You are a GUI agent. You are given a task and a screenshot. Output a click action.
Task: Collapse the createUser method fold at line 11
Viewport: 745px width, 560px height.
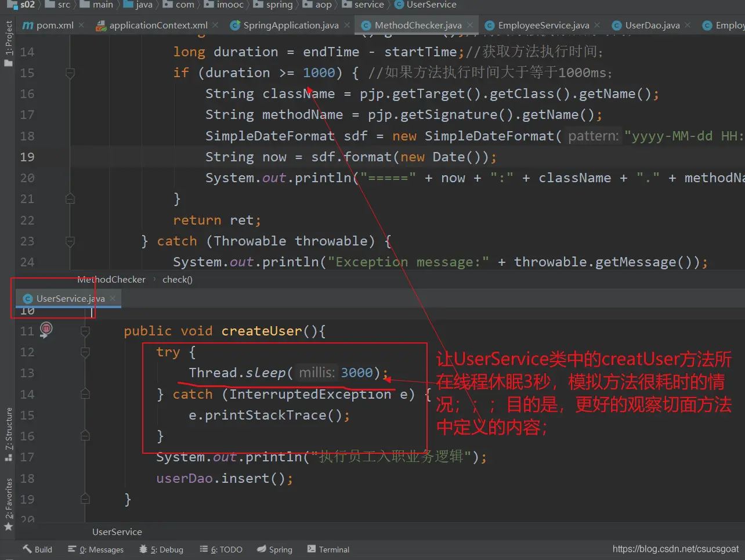point(85,331)
